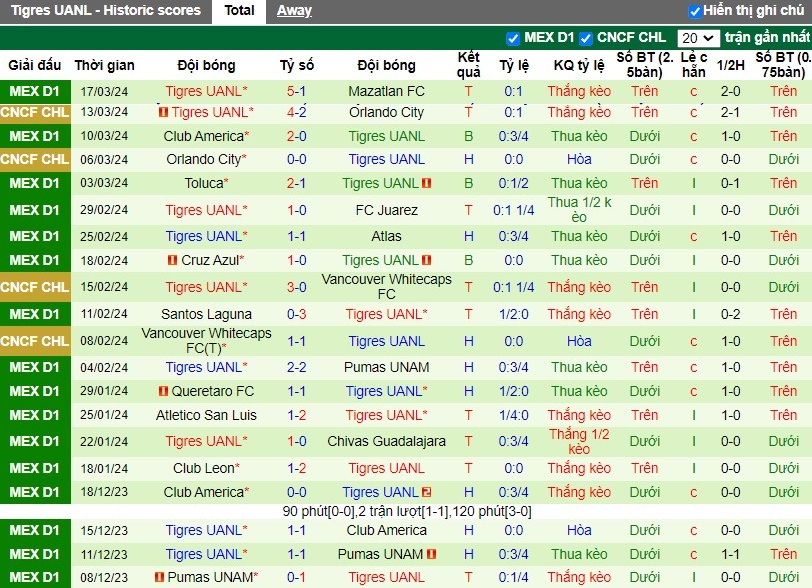Switch to the Away tab
This screenshot has height=588, width=812.
click(294, 10)
